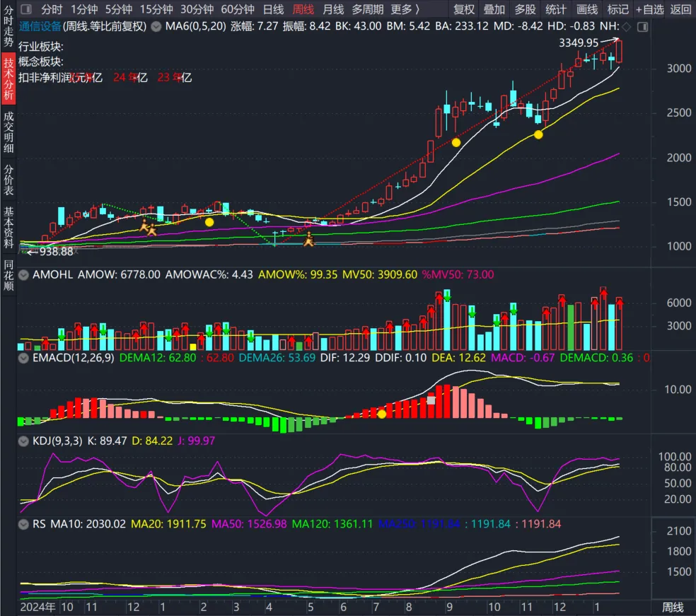Viewport: 696px width, 616px height.
Task: Click the 叠加 overlay button
Action: pyautogui.click(x=494, y=9)
